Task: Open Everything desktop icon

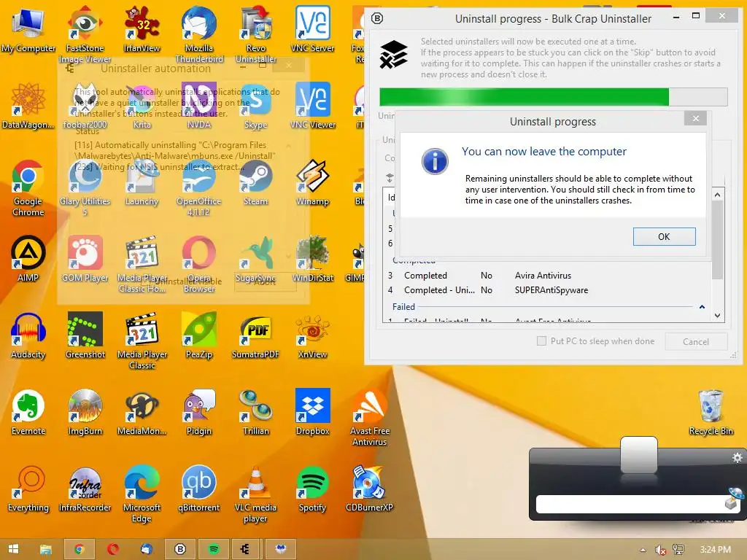Action: click(x=28, y=489)
